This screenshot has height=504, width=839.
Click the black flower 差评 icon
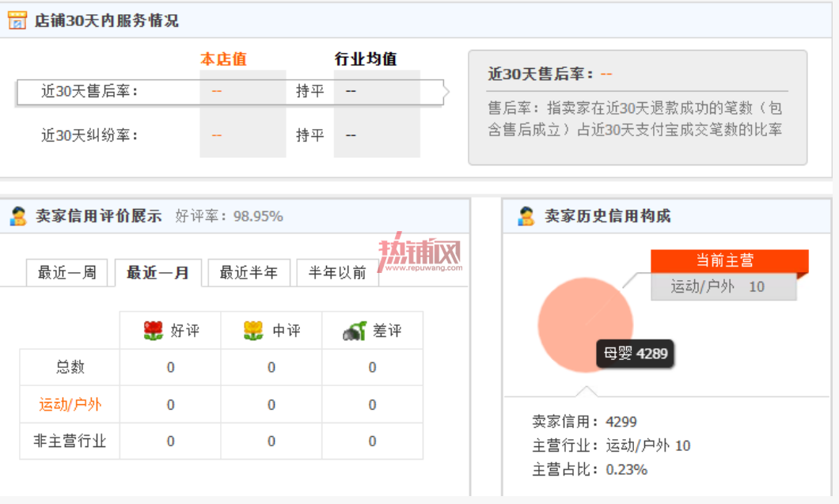pos(355,331)
